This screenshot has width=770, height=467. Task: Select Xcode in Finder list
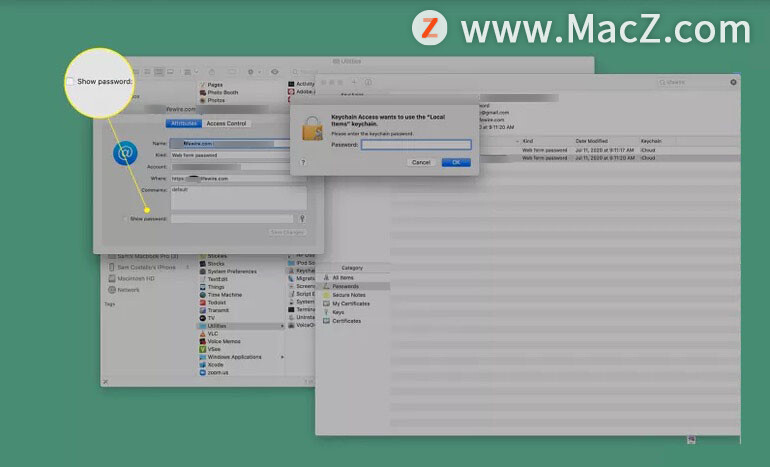pyautogui.click(x=215, y=365)
